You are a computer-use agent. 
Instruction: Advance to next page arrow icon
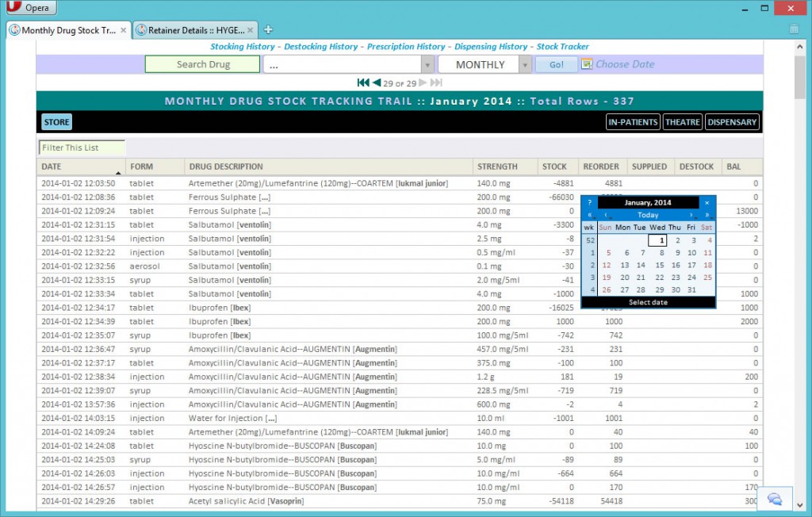point(422,82)
